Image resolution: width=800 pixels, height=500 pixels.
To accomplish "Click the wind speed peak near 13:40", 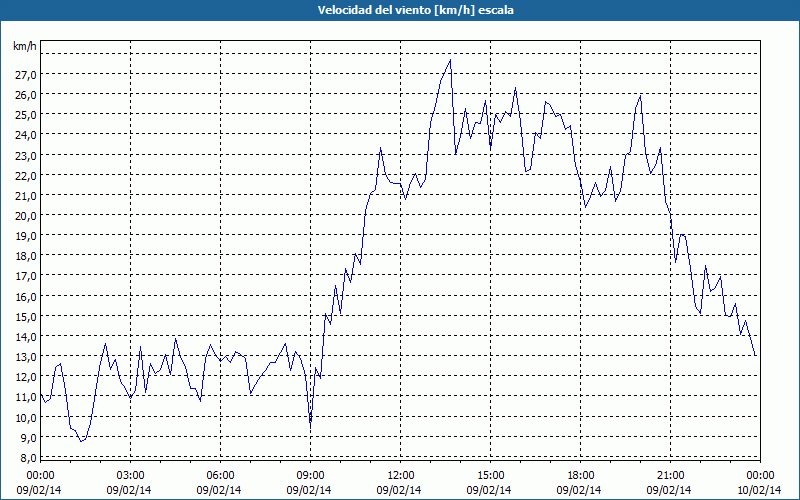I will (450, 60).
